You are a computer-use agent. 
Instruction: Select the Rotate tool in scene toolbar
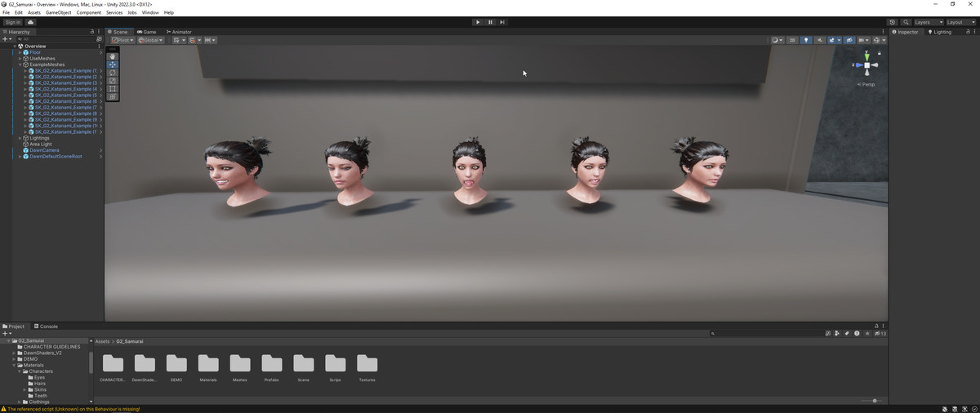click(x=113, y=73)
